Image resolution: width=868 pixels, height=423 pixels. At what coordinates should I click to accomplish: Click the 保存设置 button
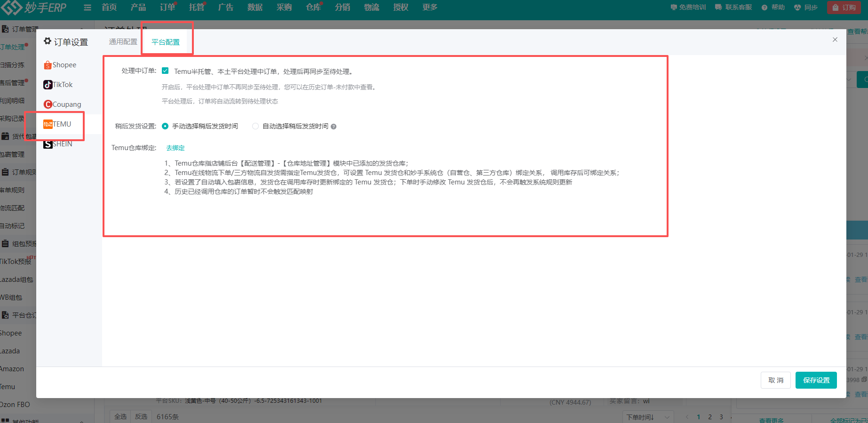coord(816,380)
